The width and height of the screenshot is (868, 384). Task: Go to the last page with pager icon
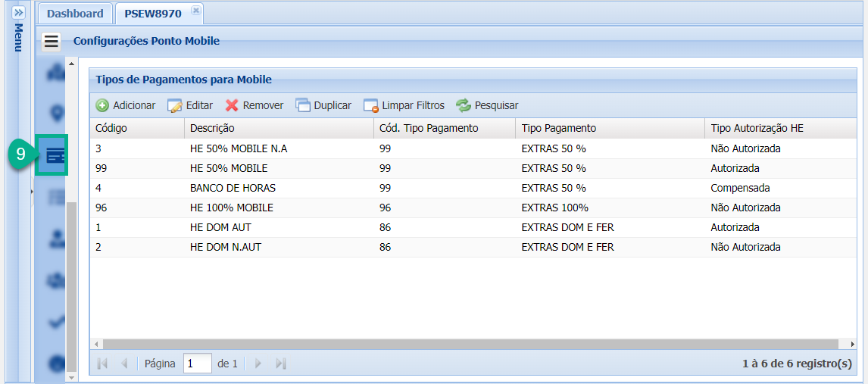pyautogui.click(x=281, y=364)
